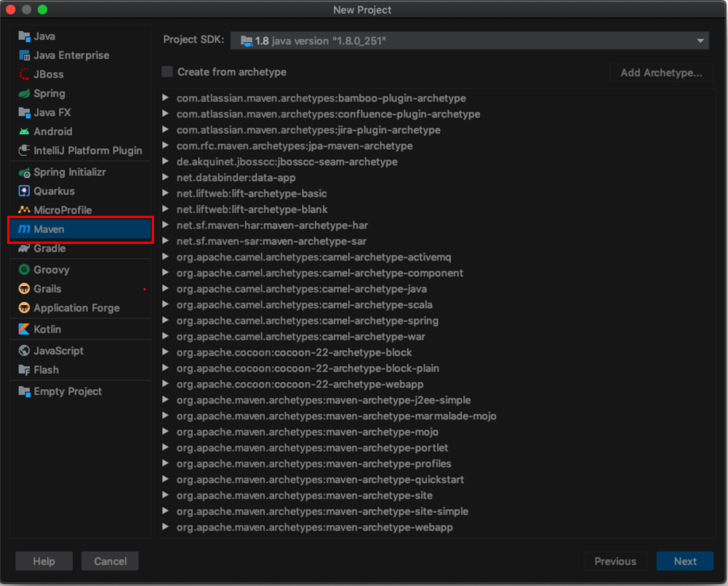Select maven-archetype-sar row

(437, 241)
